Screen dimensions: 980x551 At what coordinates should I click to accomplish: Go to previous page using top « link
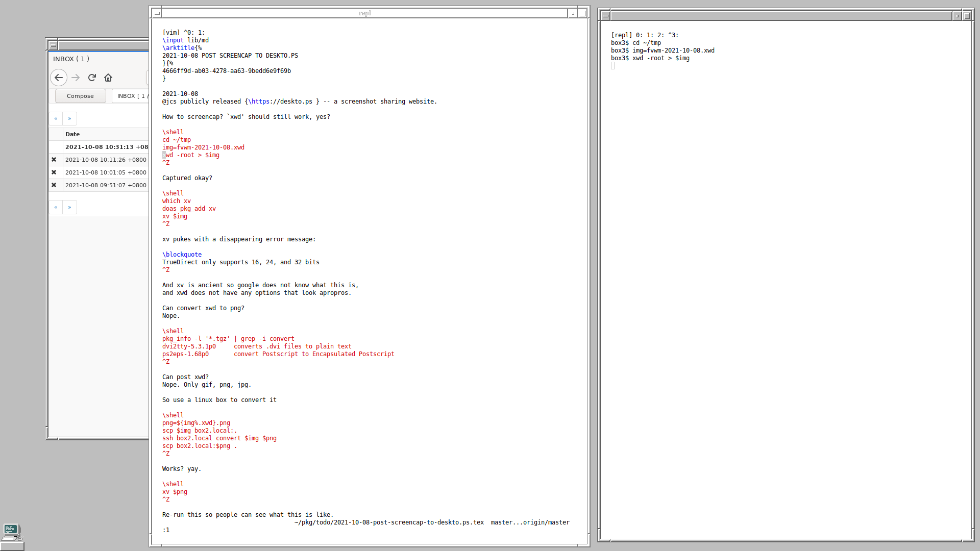(56, 118)
